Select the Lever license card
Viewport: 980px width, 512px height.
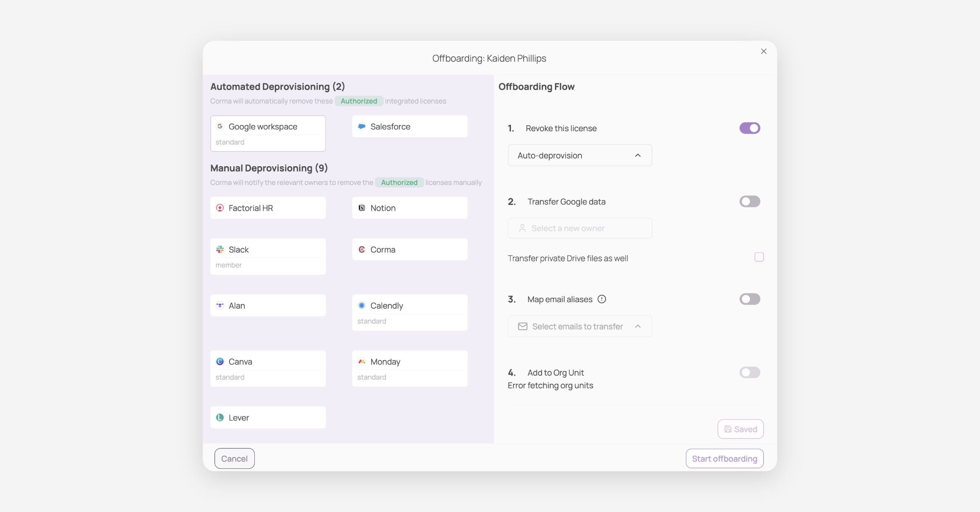[268, 417]
